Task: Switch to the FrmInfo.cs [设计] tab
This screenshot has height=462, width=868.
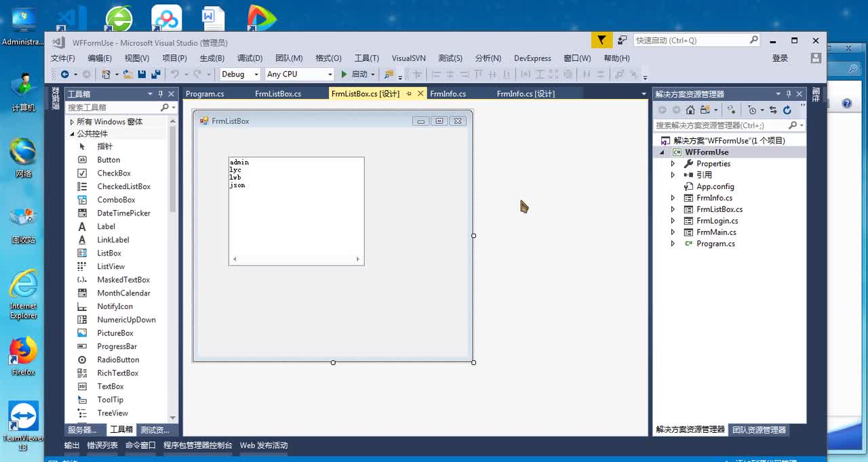Action: [526, 93]
